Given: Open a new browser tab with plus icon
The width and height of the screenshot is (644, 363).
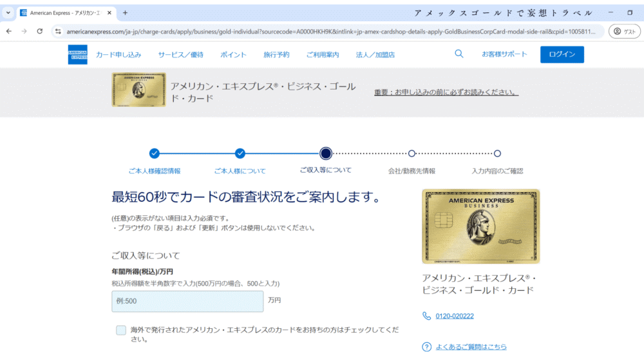Looking at the screenshot, I should pos(126,13).
